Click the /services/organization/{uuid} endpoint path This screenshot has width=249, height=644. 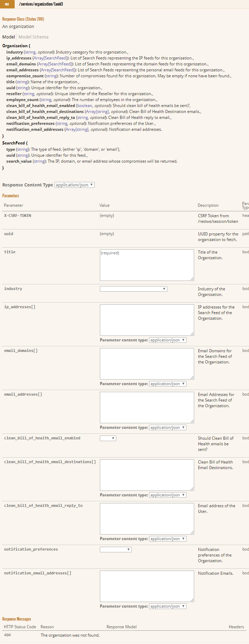41,4
